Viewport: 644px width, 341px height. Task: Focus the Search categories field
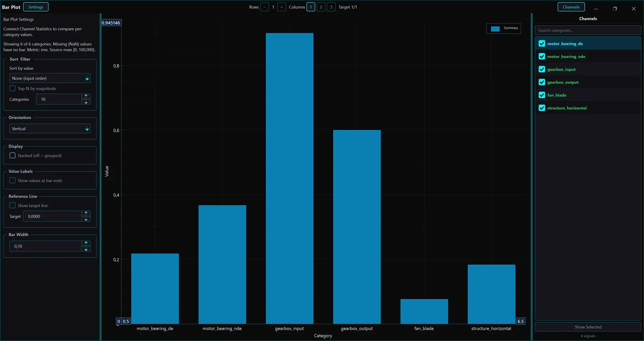click(x=588, y=30)
